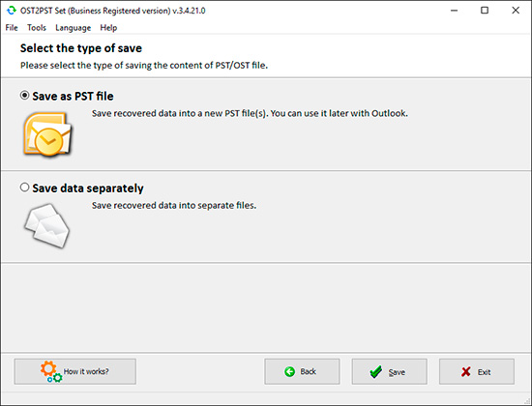Click the window resize grip in corner
Viewport: 532px width, 406px height.
527,402
